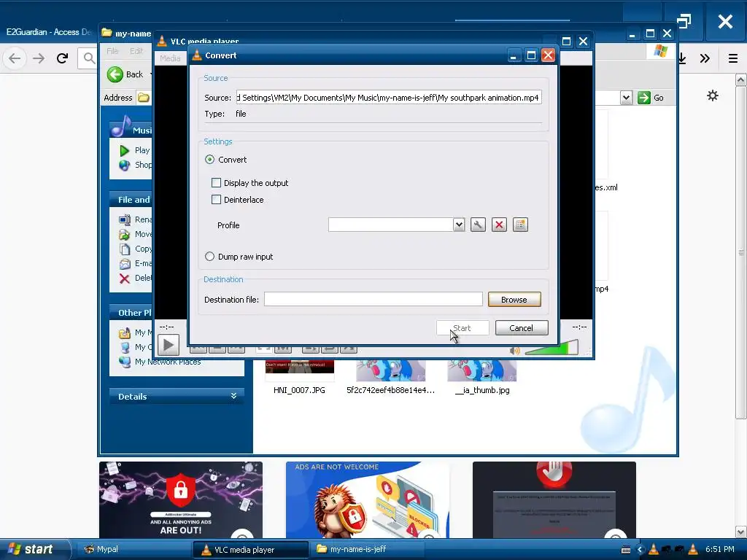Open browser downloads arrow icon

click(x=682, y=58)
